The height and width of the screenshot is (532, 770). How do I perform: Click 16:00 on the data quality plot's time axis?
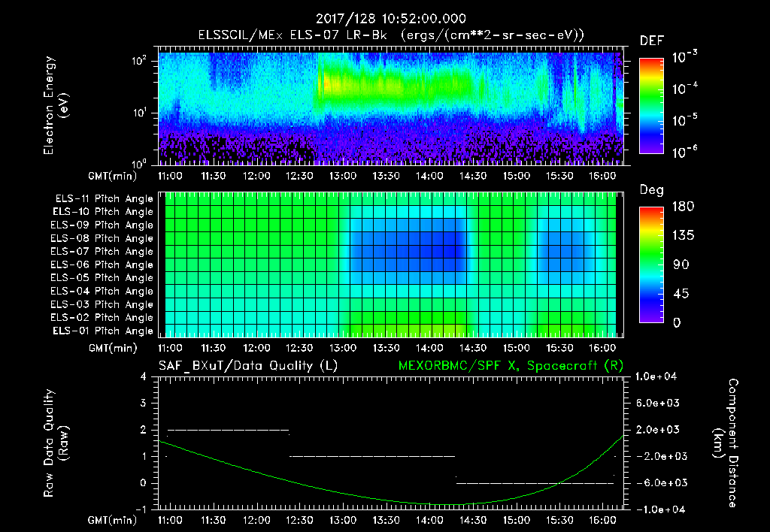602,520
